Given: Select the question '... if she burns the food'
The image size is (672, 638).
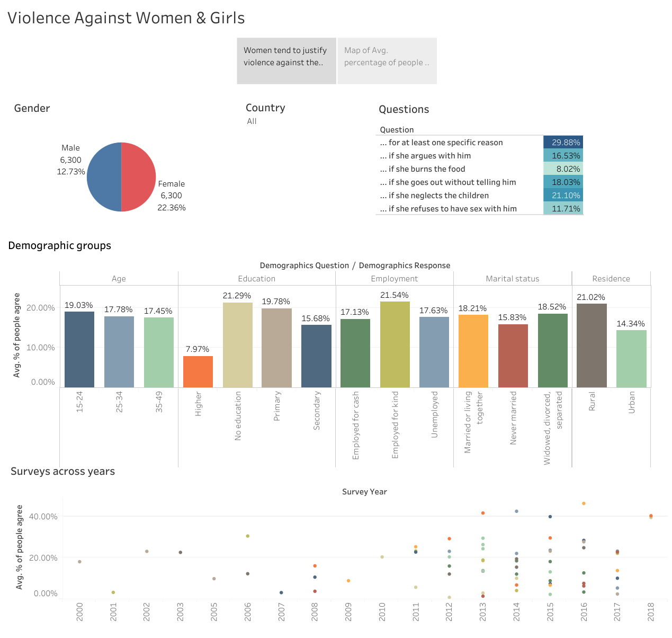Looking at the screenshot, I should coord(423,169).
